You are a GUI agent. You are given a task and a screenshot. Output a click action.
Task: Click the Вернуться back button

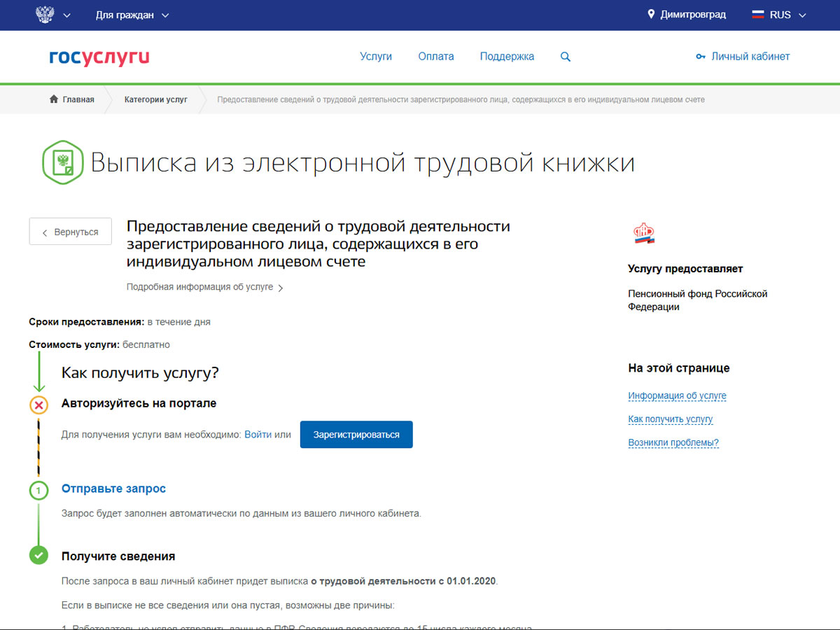70,232
